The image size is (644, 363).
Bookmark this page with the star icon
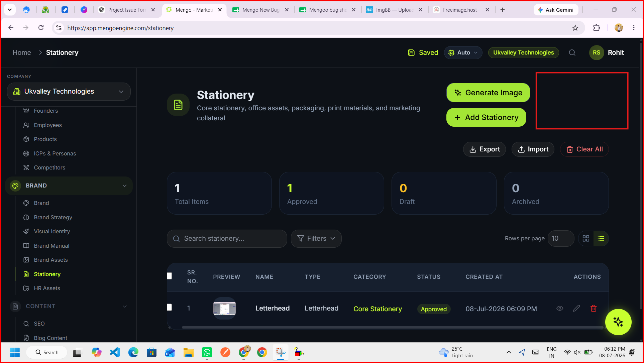(x=575, y=28)
